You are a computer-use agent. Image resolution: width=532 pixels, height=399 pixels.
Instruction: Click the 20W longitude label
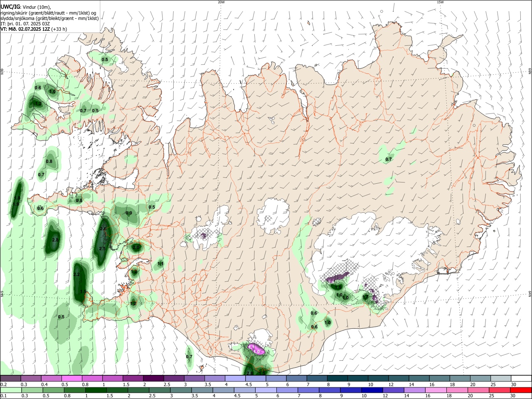[x=221, y=2]
